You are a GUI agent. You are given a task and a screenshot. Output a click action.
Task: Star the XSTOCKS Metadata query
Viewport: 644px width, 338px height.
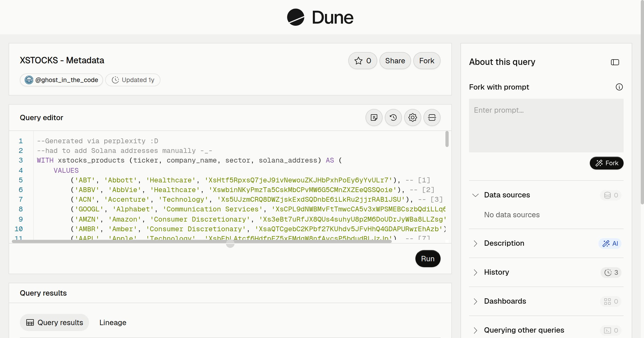(x=363, y=61)
